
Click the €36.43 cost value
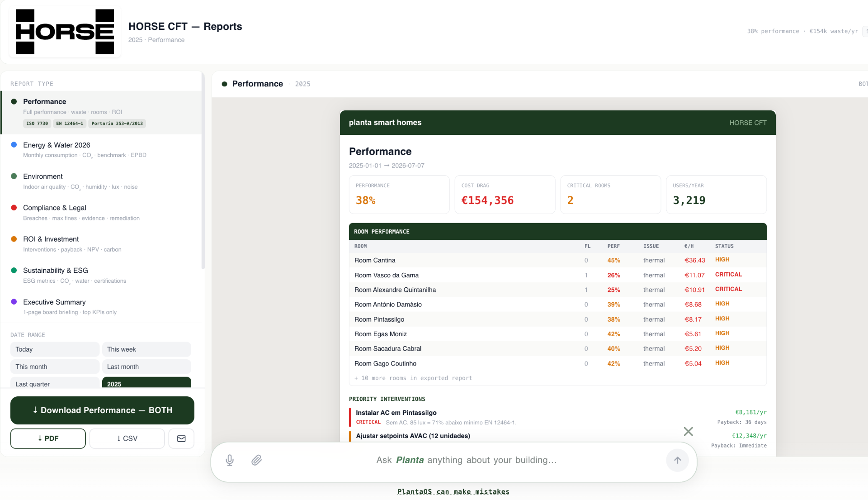pos(695,260)
